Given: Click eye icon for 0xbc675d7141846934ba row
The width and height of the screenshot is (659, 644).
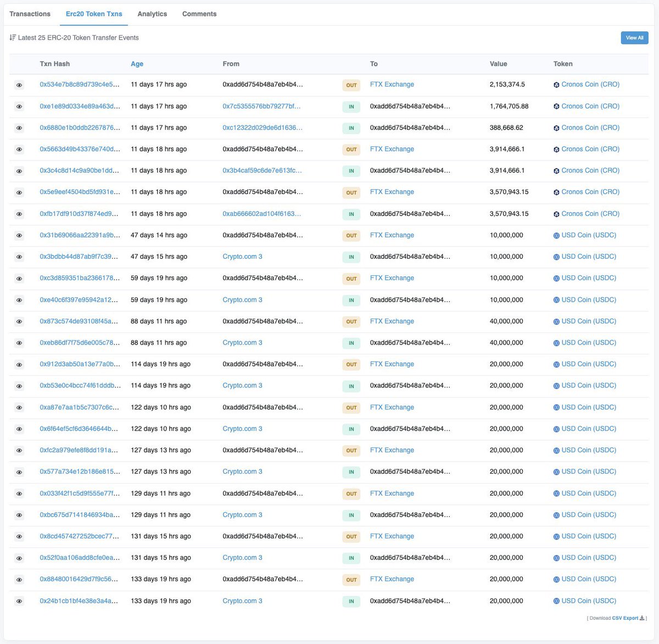Looking at the screenshot, I should (x=19, y=515).
